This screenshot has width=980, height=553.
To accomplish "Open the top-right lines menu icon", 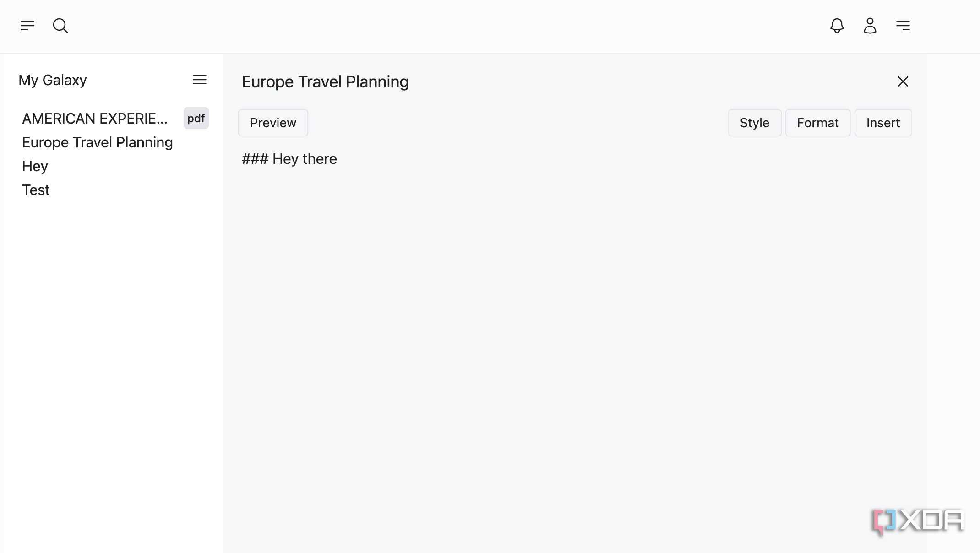I will [x=903, y=26].
